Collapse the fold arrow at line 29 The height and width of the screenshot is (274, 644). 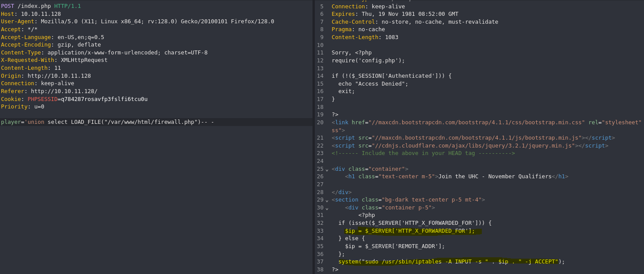pos(327,200)
